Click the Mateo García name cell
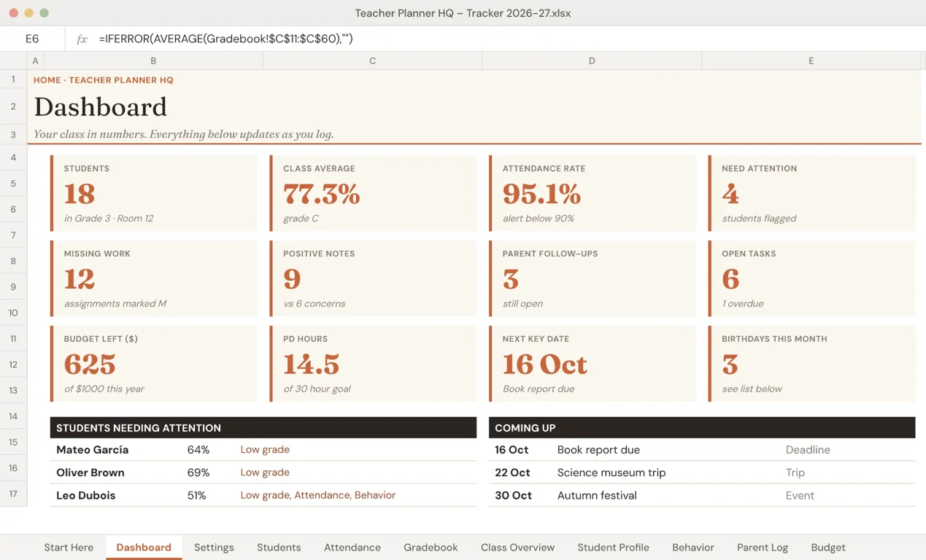Image resolution: width=926 pixels, height=560 pixels. 92,450
